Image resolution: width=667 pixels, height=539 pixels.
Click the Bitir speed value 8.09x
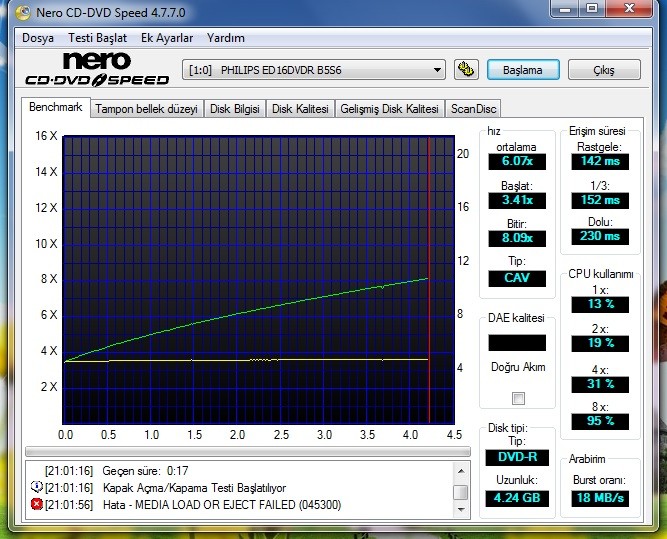click(x=517, y=238)
